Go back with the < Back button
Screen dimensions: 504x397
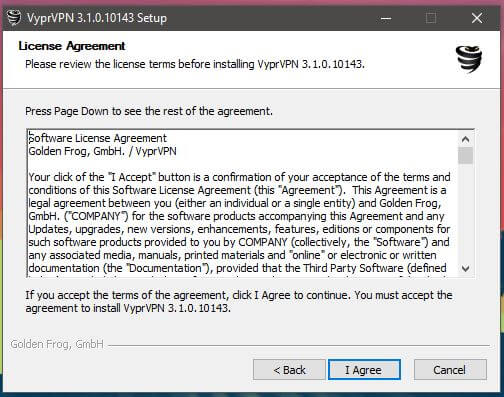click(x=289, y=370)
